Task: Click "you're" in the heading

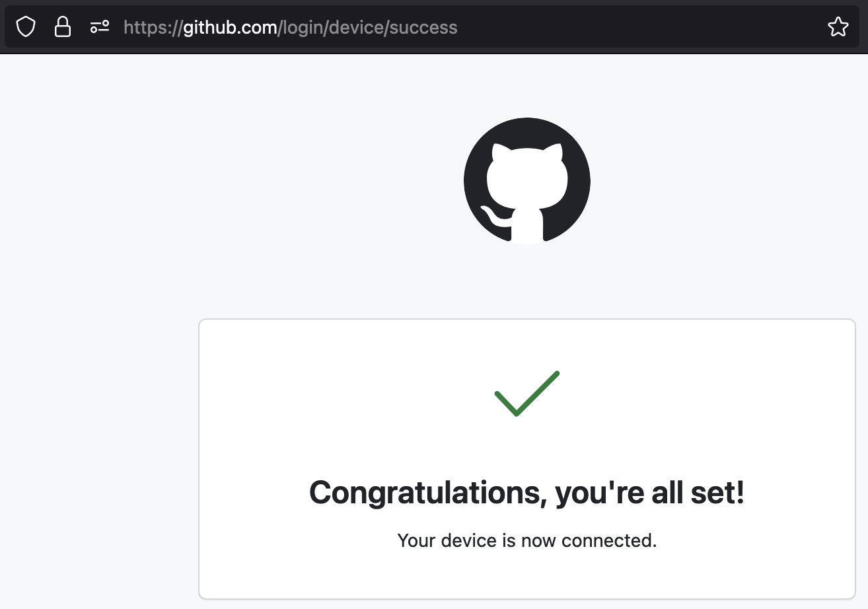Action: tap(598, 493)
